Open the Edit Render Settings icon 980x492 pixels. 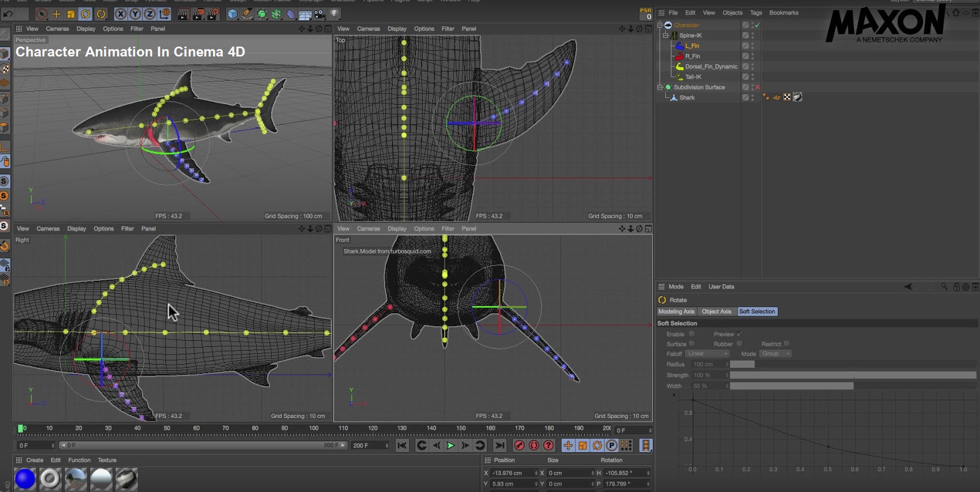point(213,13)
